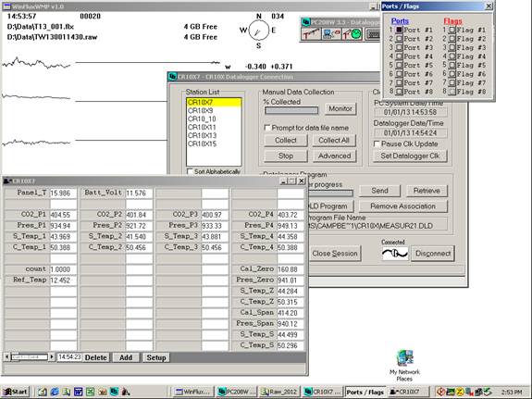Click the % Collected progress bar

tap(291, 110)
